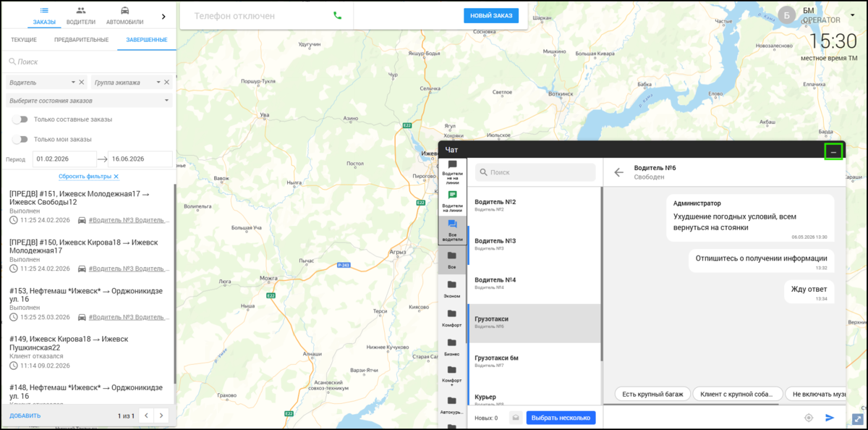Open order #150 Ижевск Кирова18
The height and width of the screenshot is (430, 868).
[88, 255]
